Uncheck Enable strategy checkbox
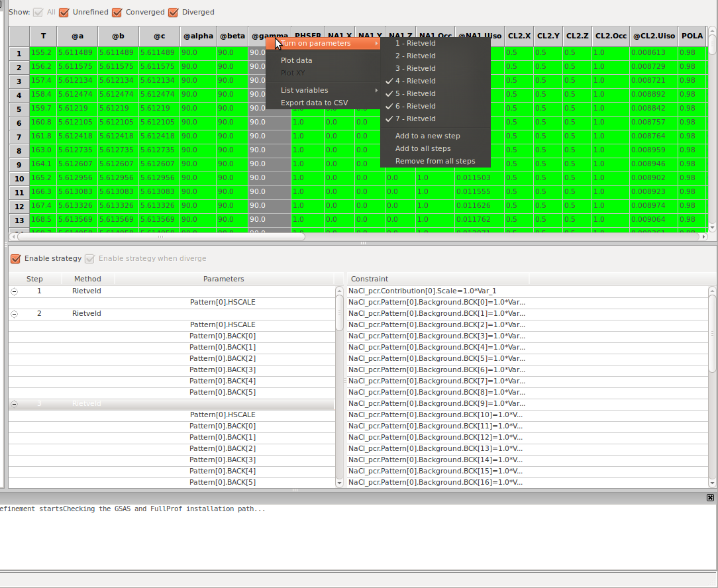 [x=16, y=259]
